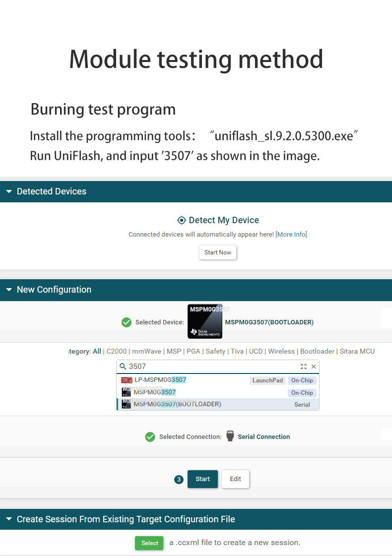This screenshot has height=556, width=392.
Task: Click the Edit button
Action: [235, 479]
